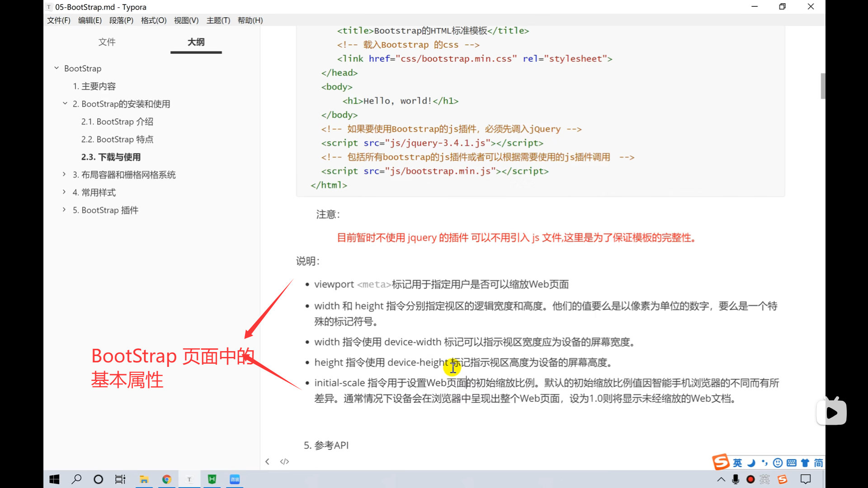Toggle Sogou night mode moon icon
Image resolution: width=868 pixels, height=488 pixels.
pos(751,463)
